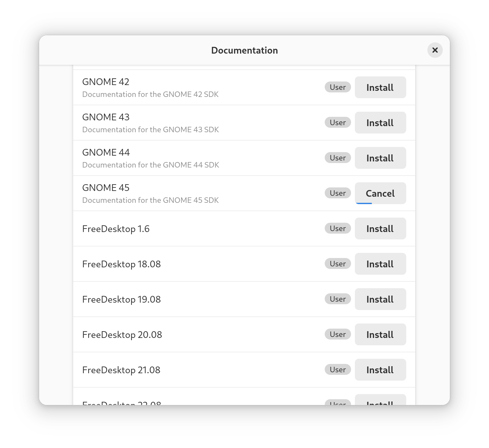The image size is (489, 448).
Task: Install FreeDesktop 18.08 documentation
Action: pos(380,264)
